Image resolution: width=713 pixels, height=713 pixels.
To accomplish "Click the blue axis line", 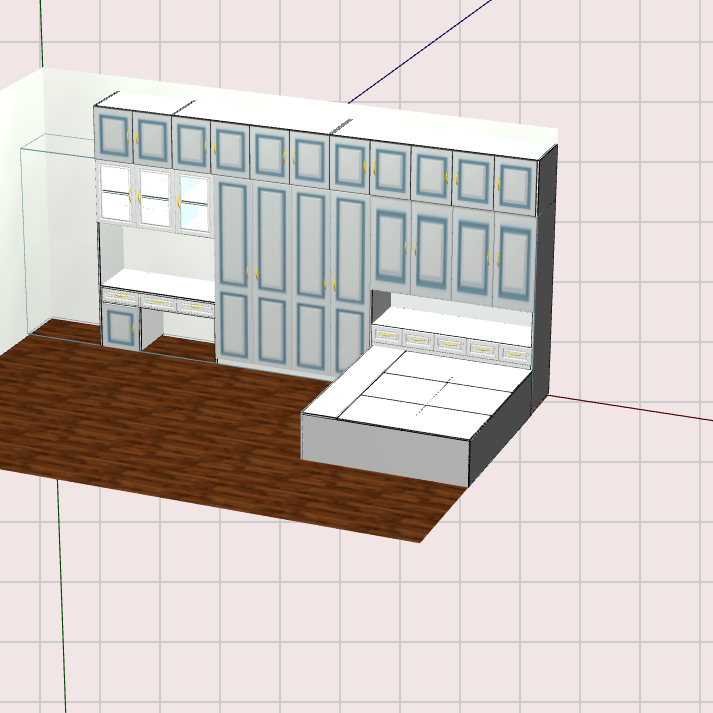I will [420, 60].
